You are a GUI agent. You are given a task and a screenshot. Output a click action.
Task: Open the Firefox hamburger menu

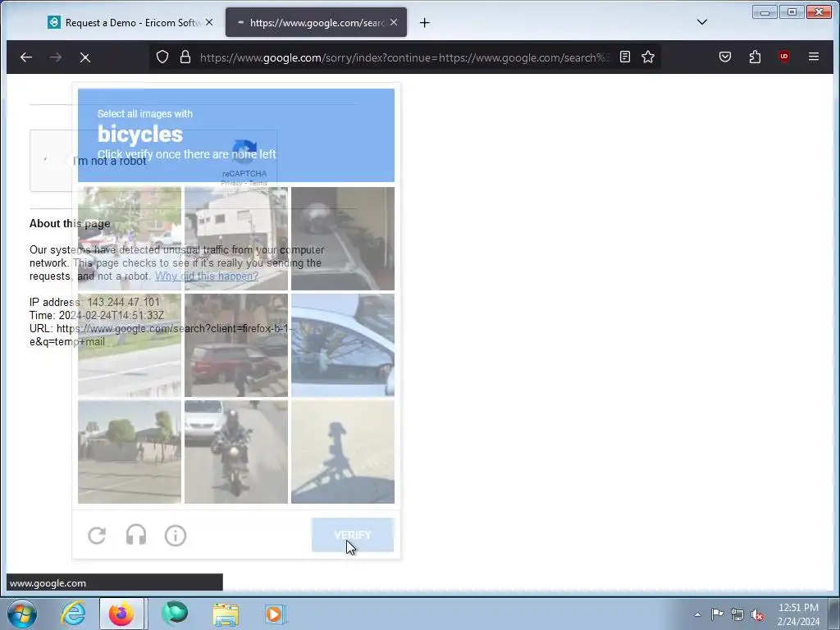pyautogui.click(x=813, y=57)
